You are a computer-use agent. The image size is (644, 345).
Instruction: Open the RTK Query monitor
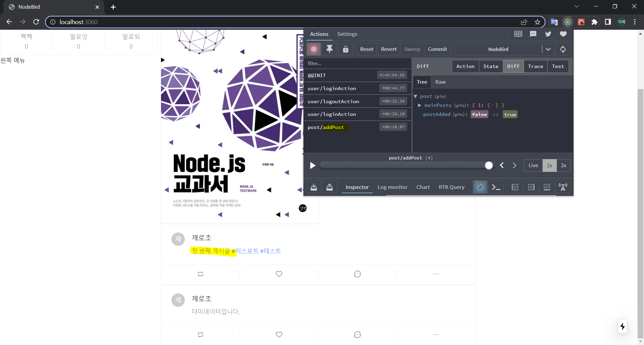pyautogui.click(x=451, y=187)
